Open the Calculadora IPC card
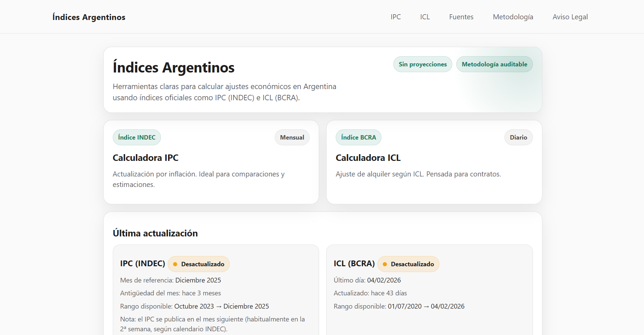Viewport: 644px width, 335px height. [211, 162]
